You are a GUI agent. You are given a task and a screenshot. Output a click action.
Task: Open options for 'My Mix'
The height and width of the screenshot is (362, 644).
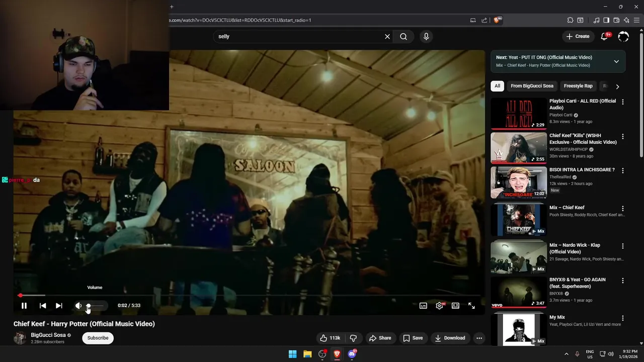[x=623, y=318]
